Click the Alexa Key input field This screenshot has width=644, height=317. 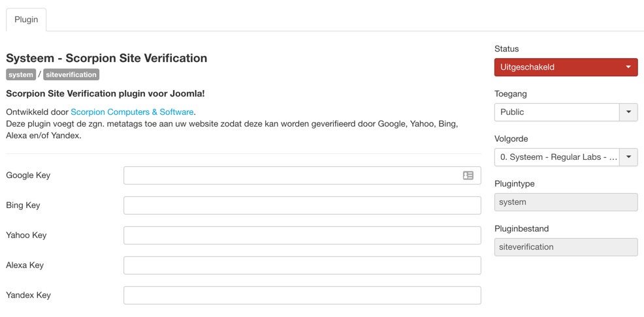click(302, 265)
